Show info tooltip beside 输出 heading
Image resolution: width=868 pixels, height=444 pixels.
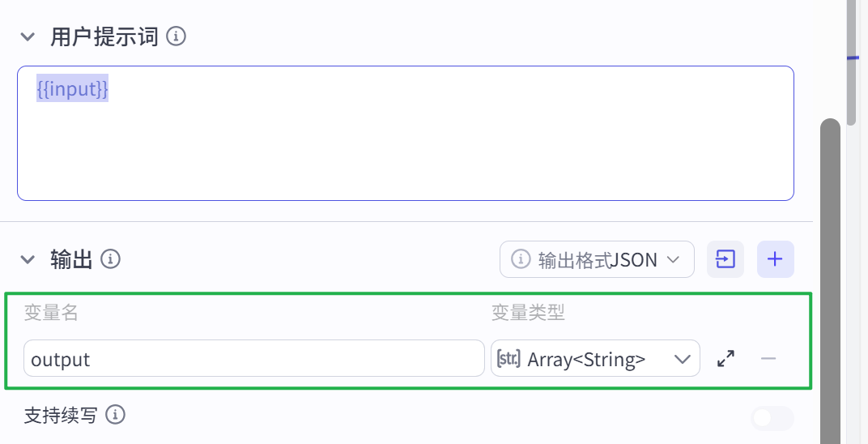[111, 258]
